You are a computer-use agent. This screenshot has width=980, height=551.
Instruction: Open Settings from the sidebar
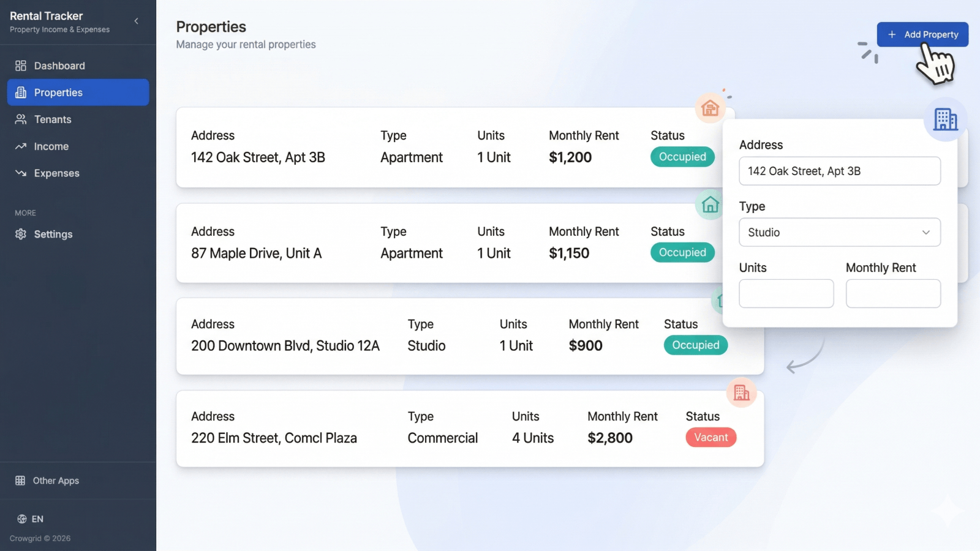78,234
